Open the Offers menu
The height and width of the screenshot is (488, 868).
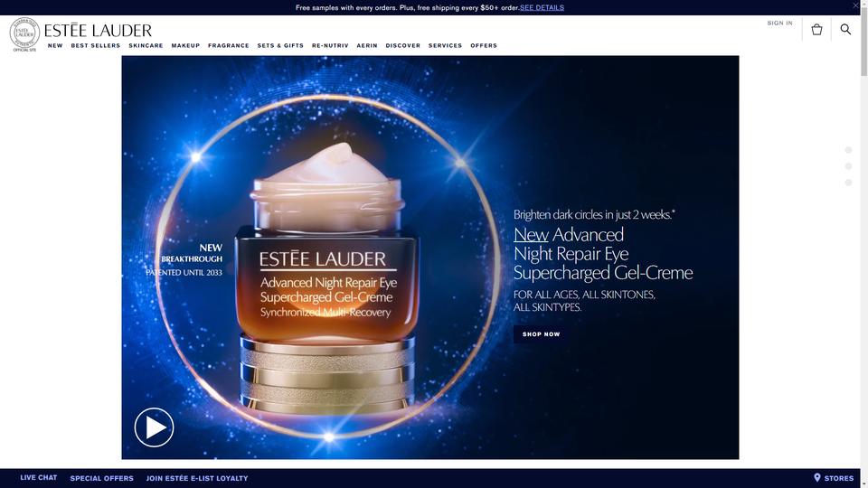484,45
